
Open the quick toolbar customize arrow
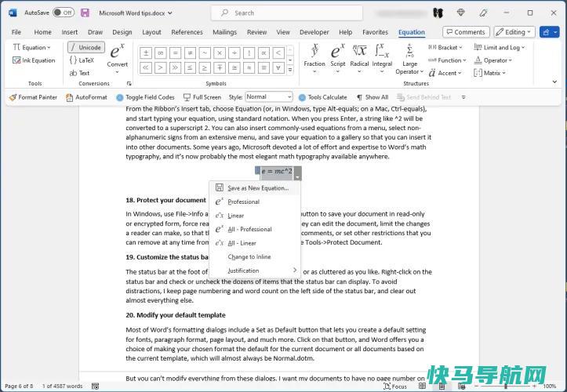click(x=463, y=97)
